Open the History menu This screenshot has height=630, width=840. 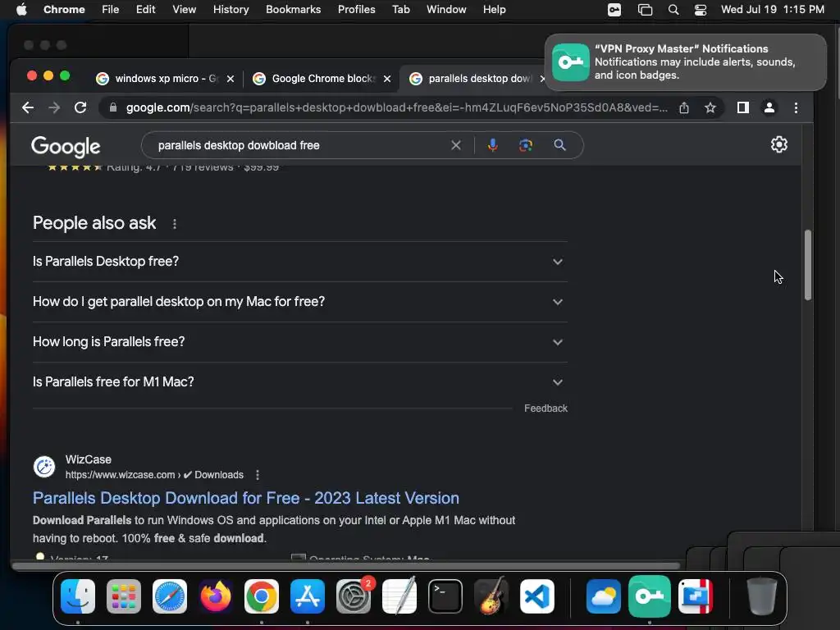[x=231, y=10]
